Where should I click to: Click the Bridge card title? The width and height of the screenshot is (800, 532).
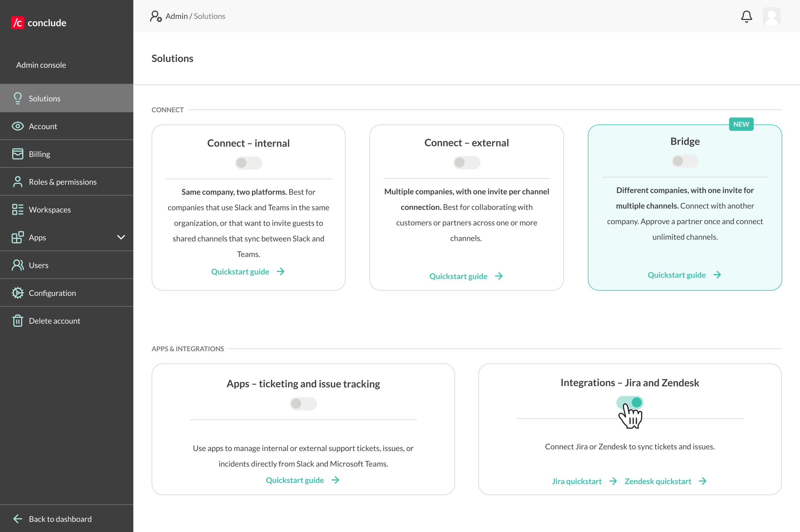coord(685,141)
